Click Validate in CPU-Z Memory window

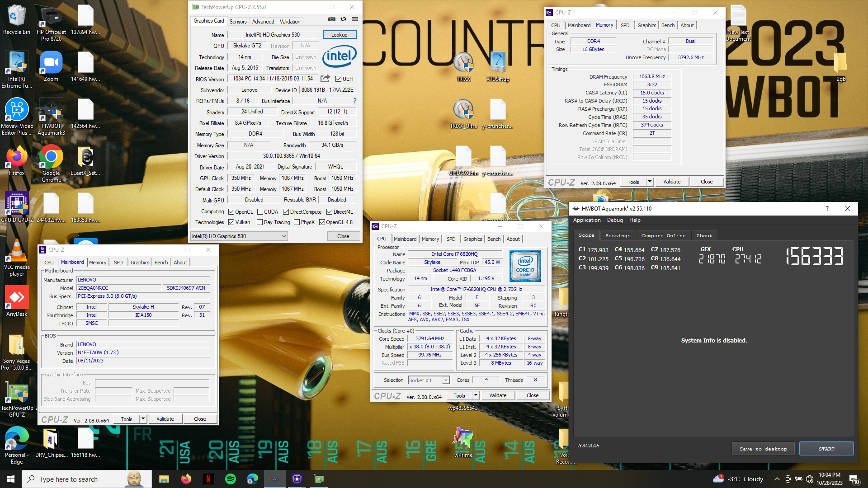pos(672,182)
